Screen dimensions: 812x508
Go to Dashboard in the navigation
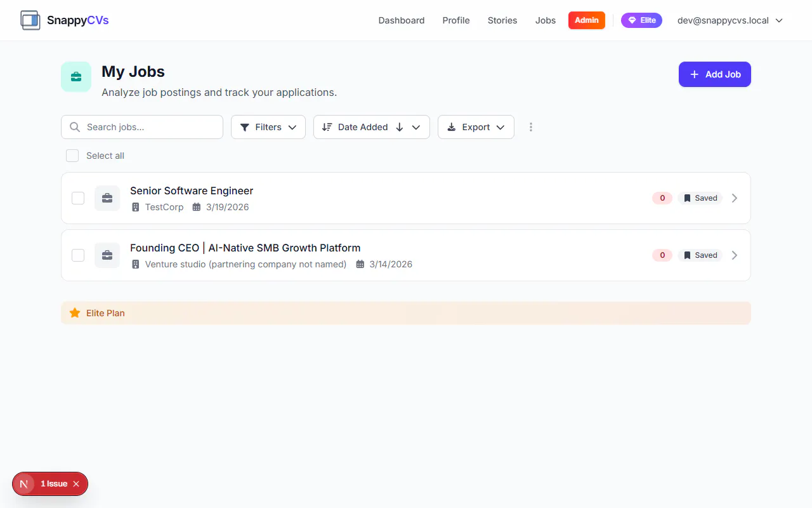tap(402, 20)
